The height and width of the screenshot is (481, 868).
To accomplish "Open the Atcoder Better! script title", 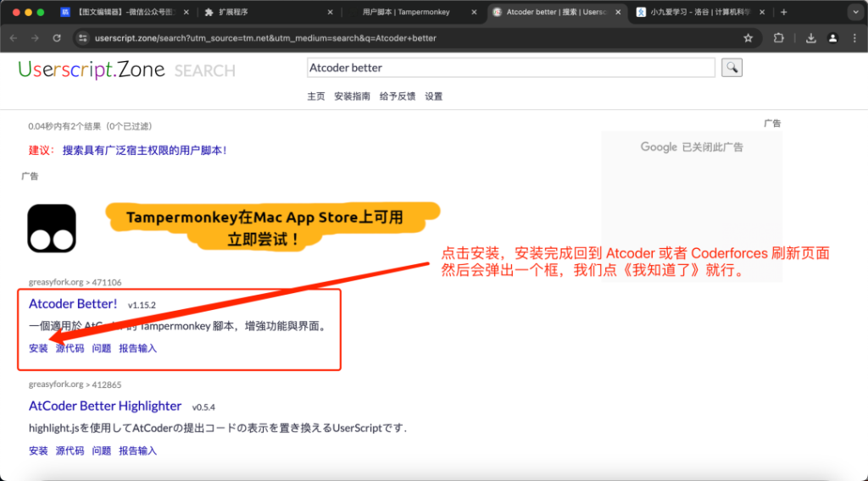I will coord(73,303).
